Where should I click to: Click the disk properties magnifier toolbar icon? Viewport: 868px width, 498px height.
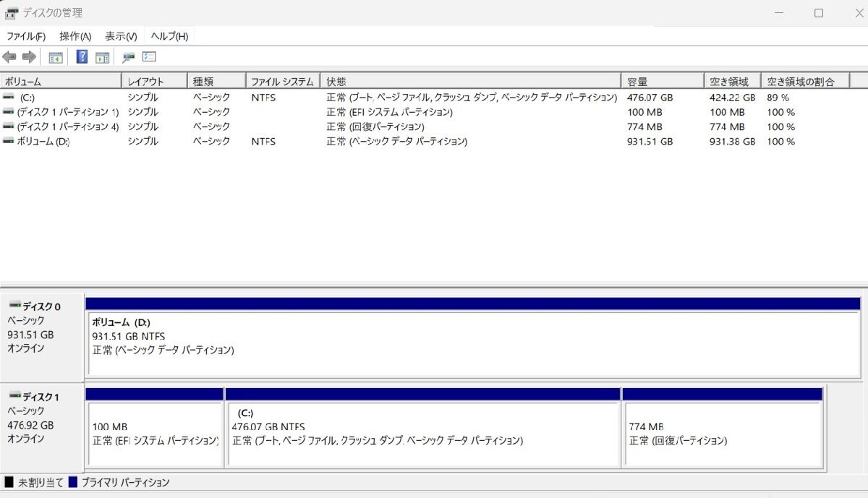tap(129, 56)
